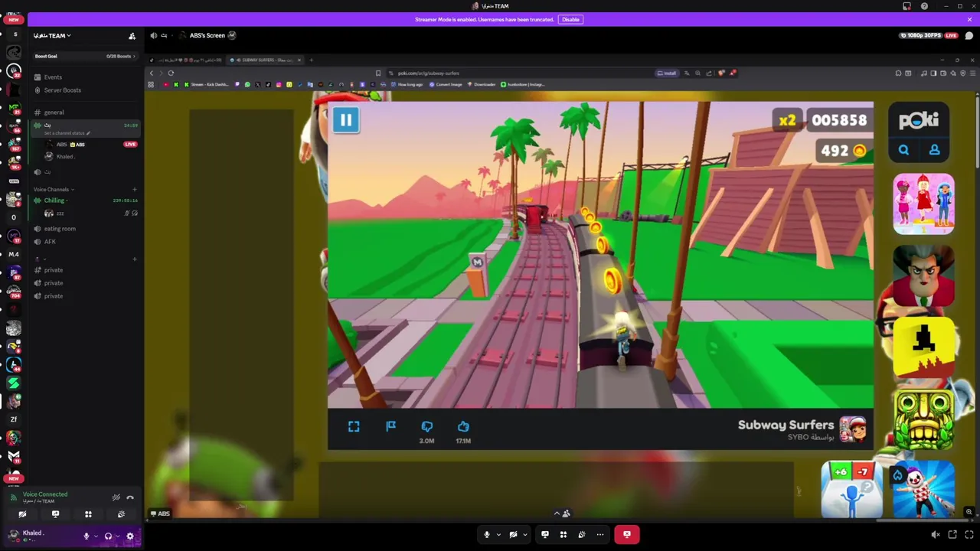Launch activities from stream control bar
Viewport: 980px width, 551px height.
pyautogui.click(x=563, y=534)
